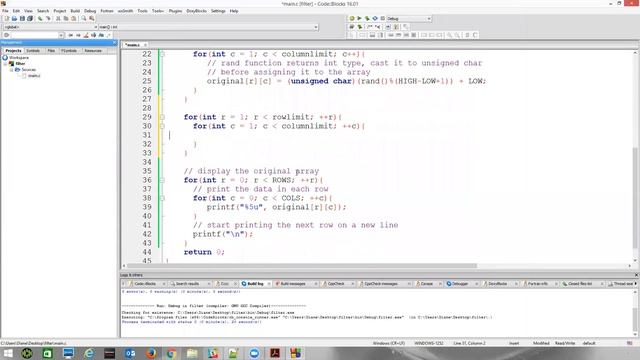Click the Open file toolbar icon

(x=14, y=18)
